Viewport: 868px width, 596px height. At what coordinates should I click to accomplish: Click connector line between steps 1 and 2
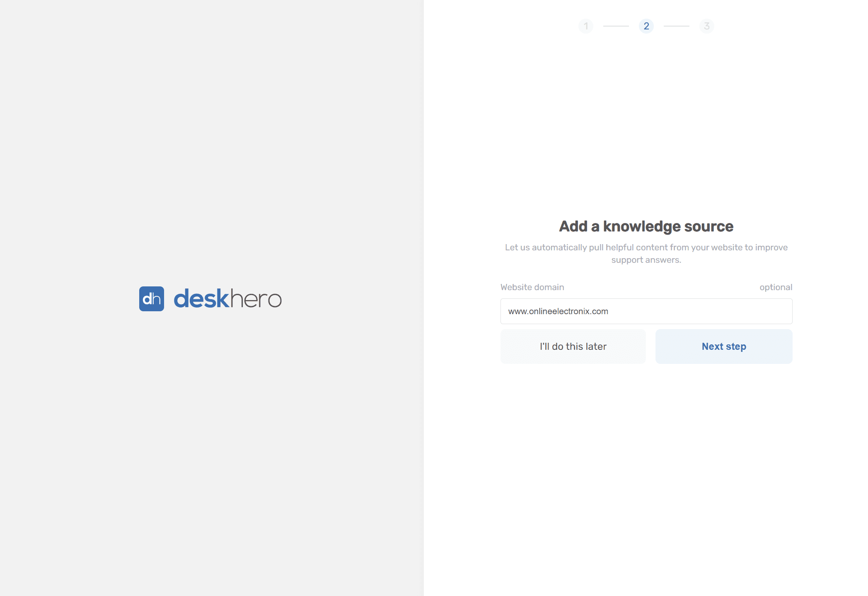616,26
